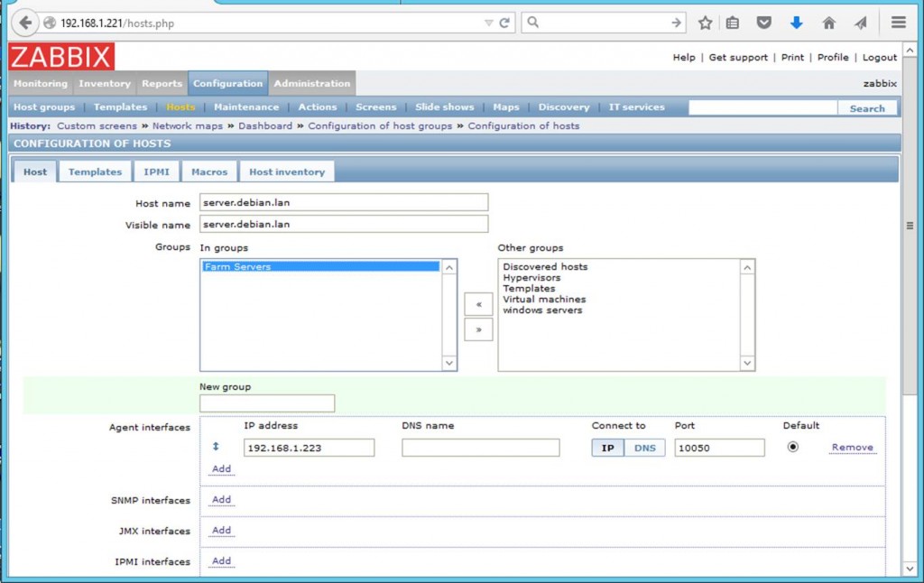This screenshot has width=924, height=583.
Task: Click the Pocket icon
Action: [765, 23]
